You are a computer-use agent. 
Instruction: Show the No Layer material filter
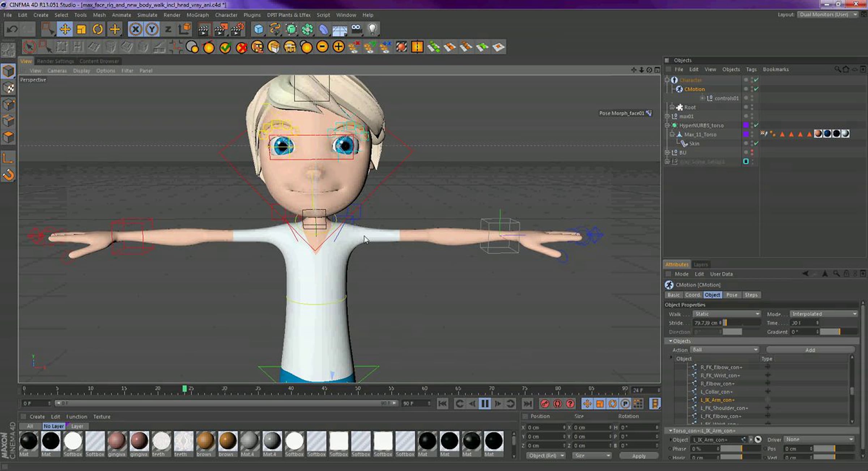[x=54, y=426]
